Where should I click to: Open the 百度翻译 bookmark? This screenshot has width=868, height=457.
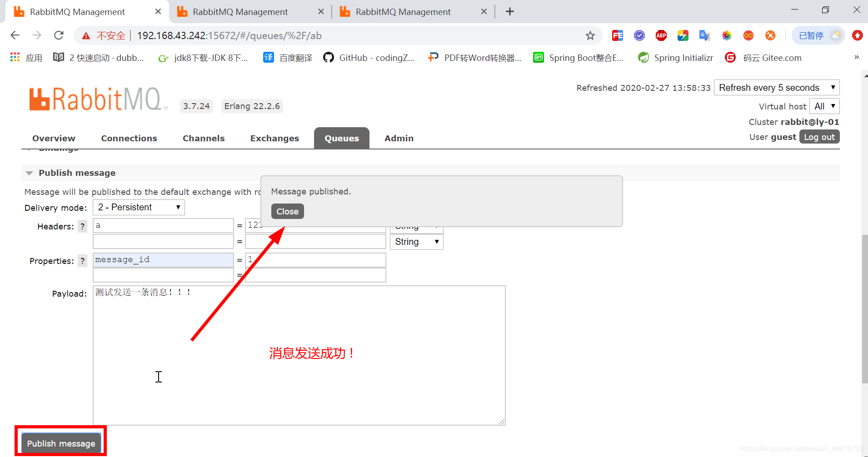tap(288, 58)
